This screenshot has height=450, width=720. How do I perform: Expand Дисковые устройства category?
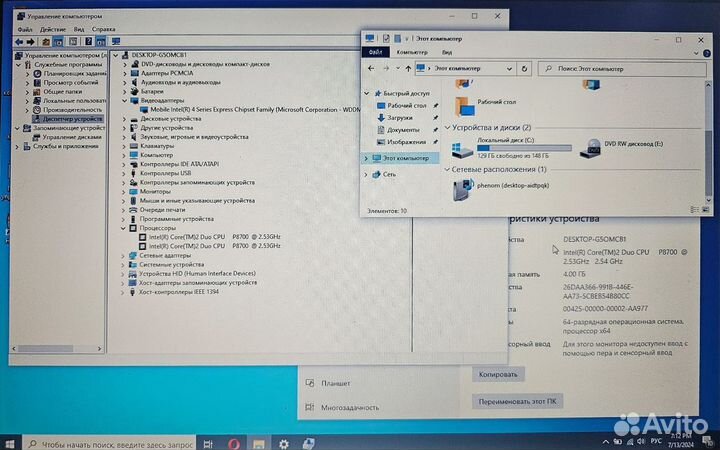124,119
